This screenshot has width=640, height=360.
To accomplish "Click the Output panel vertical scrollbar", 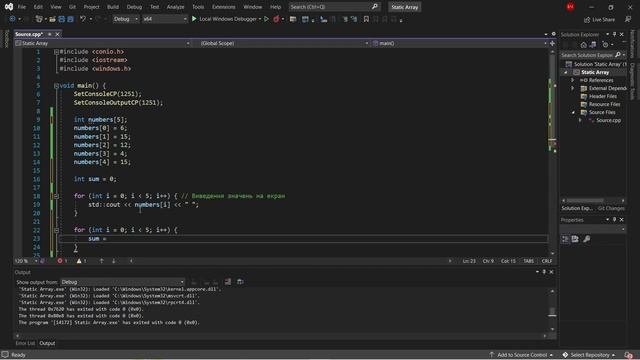I will coord(552,310).
